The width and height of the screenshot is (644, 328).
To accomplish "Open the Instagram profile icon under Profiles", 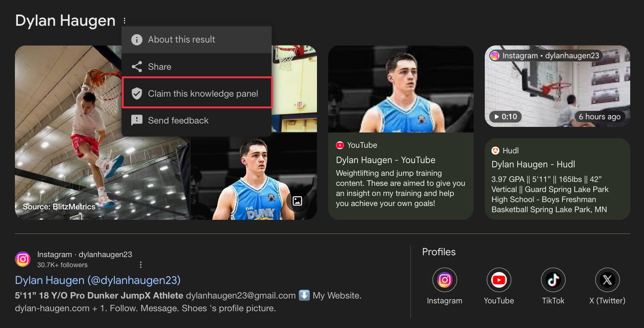I will 444,280.
